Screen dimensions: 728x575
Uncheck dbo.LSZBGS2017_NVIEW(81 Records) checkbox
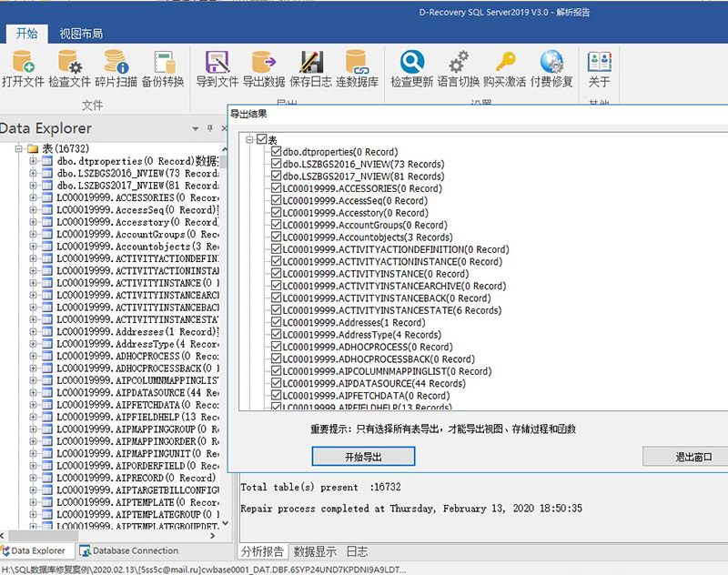coord(277,176)
